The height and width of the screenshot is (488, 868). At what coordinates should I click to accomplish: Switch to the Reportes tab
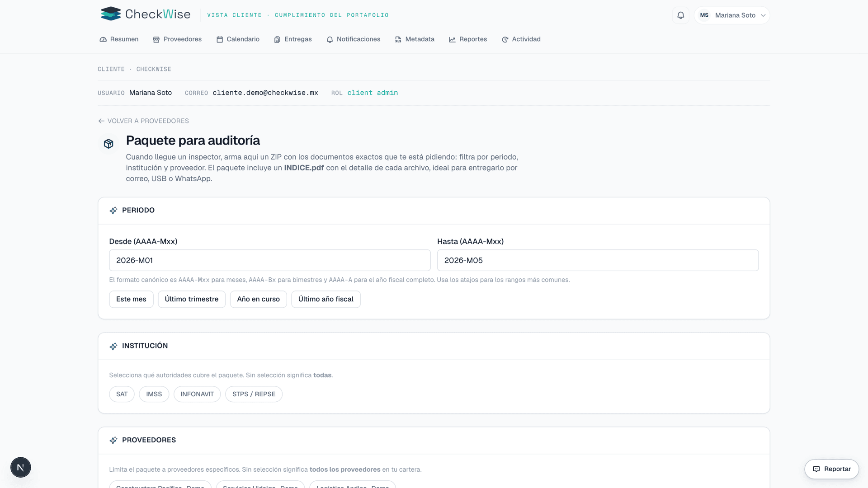[468, 39]
